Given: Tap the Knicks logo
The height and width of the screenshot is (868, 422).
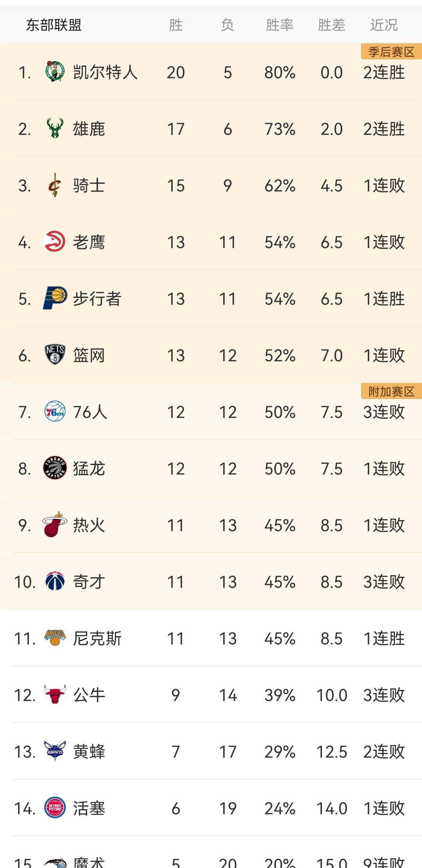Looking at the screenshot, I should (x=55, y=638).
